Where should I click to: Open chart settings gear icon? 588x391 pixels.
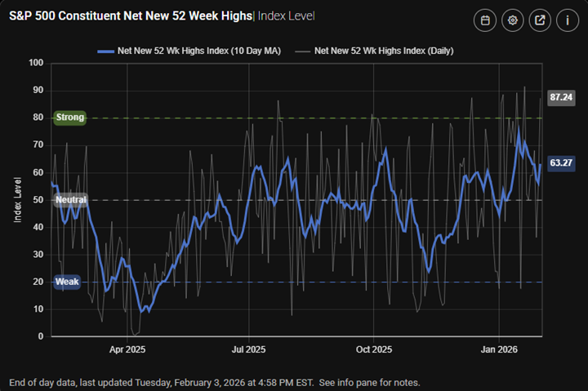pyautogui.click(x=513, y=20)
